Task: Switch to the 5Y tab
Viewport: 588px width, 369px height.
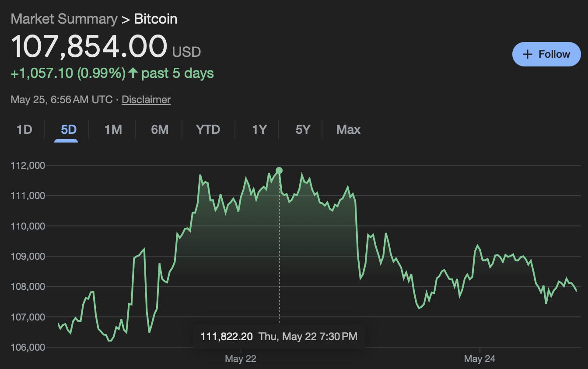Action: [x=303, y=130]
